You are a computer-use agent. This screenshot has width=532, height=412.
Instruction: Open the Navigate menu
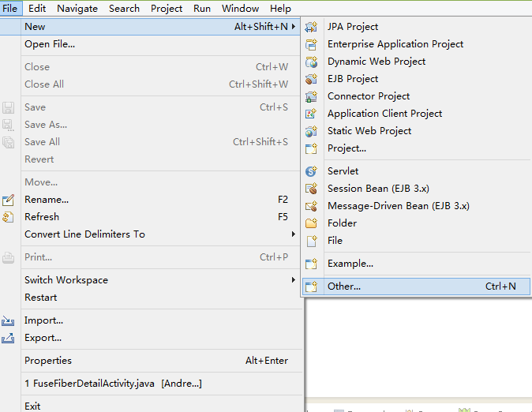[x=77, y=8]
